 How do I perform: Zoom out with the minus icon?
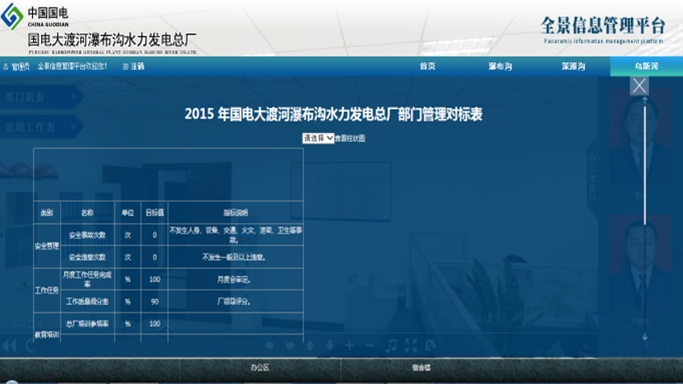(369, 346)
